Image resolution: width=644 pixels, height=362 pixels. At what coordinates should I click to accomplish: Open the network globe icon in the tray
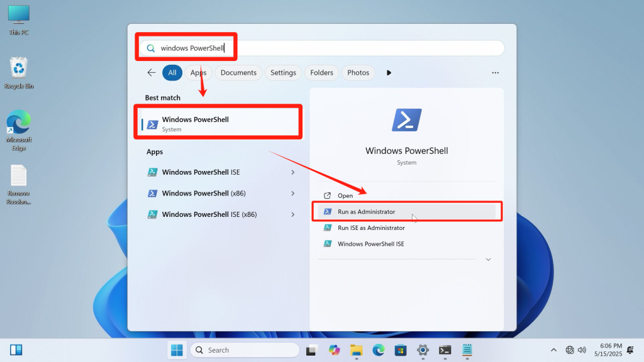[570, 350]
